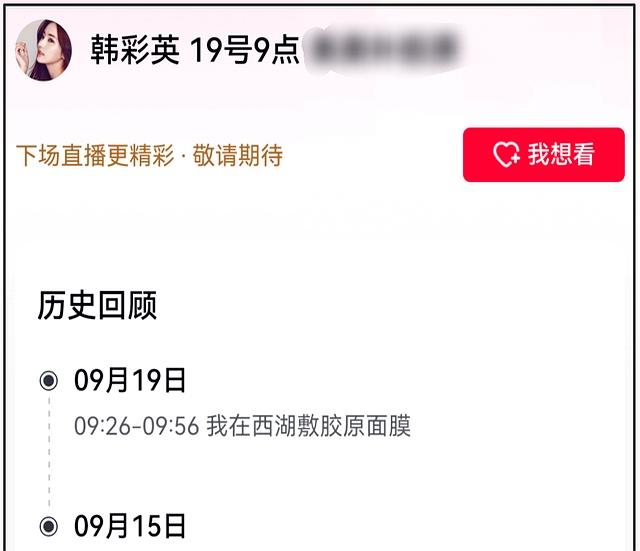The image size is (640, 551).
Task: Tap the heart-plus icon on red button
Action: [x=507, y=155]
